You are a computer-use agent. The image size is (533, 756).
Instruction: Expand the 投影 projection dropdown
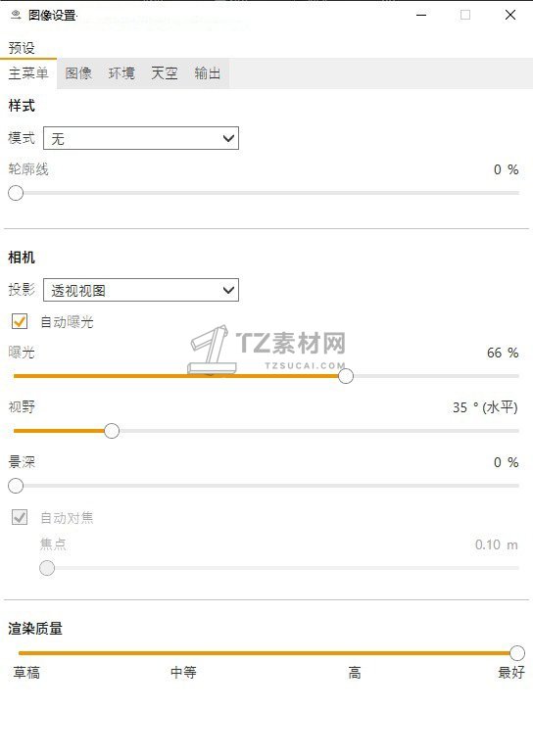[141, 290]
